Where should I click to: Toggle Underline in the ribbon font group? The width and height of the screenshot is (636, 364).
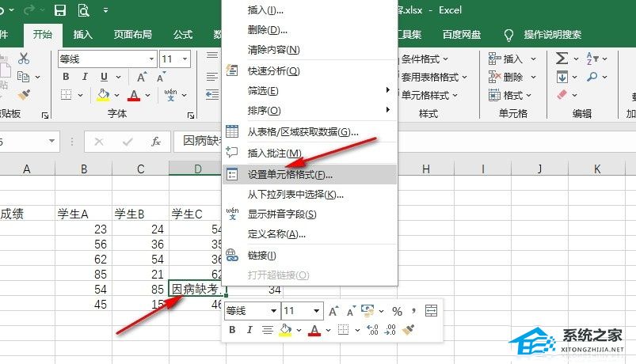(104, 76)
